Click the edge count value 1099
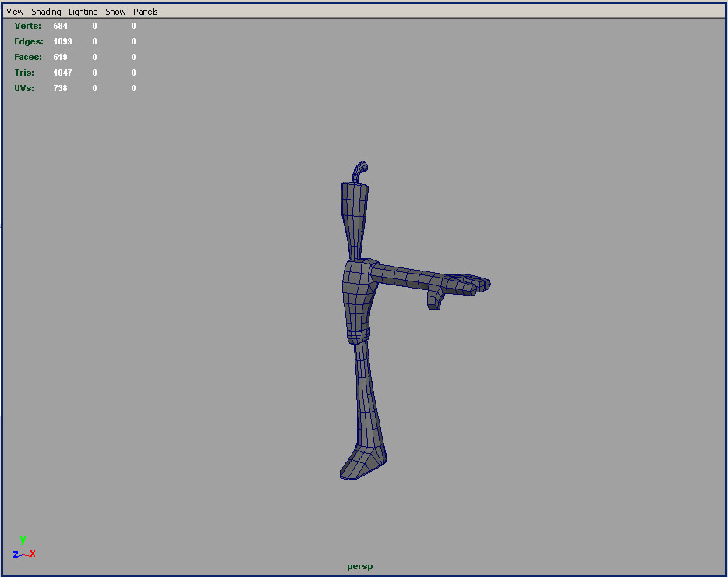This screenshot has height=577, width=728. (x=62, y=41)
